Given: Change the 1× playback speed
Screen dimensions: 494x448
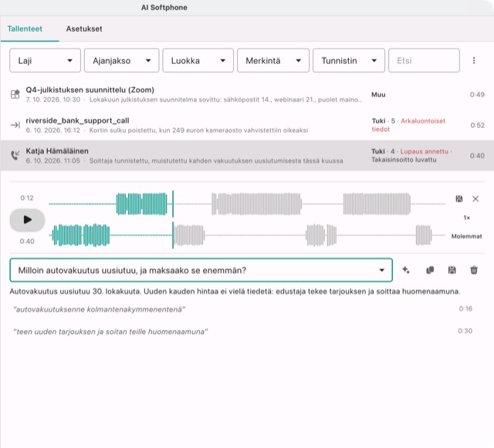Looking at the screenshot, I should coord(466,217).
